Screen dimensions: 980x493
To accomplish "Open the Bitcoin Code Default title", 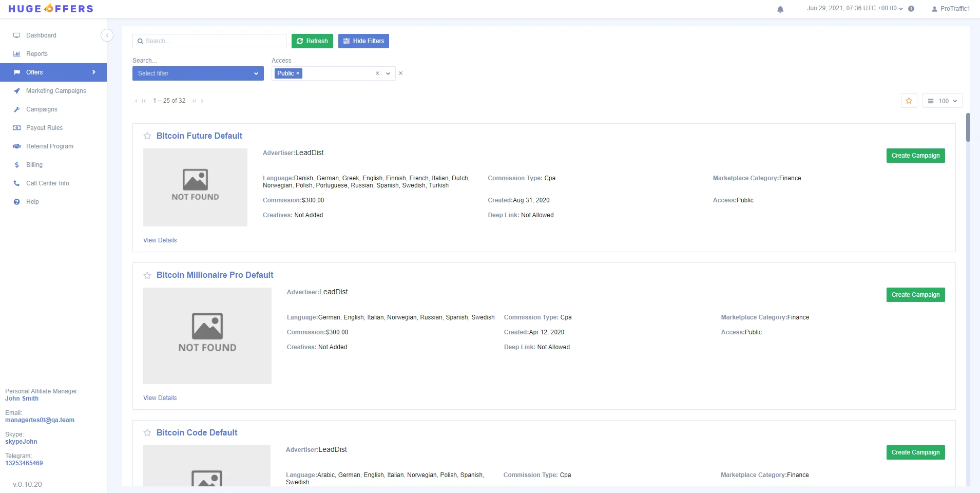I will [197, 433].
